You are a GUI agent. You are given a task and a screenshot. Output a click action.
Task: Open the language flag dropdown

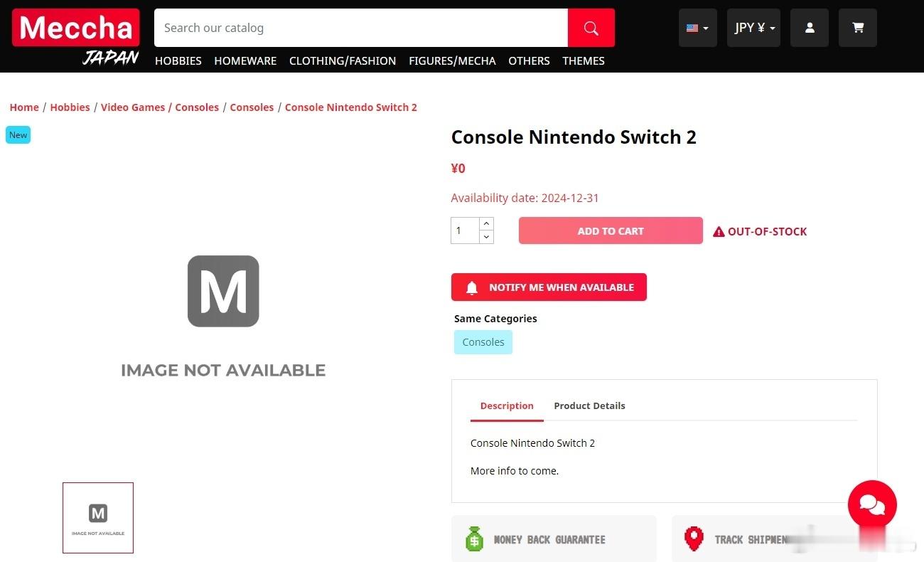pos(698,28)
